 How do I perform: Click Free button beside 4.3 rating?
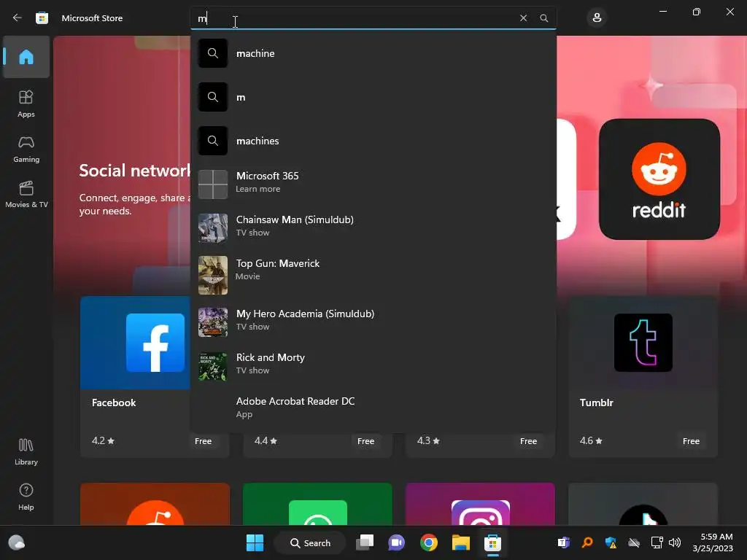coord(528,441)
